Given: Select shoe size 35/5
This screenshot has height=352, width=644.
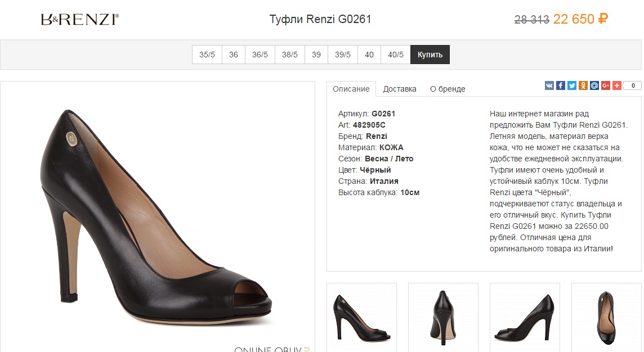Looking at the screenshot, I should (x=207, y=55).
